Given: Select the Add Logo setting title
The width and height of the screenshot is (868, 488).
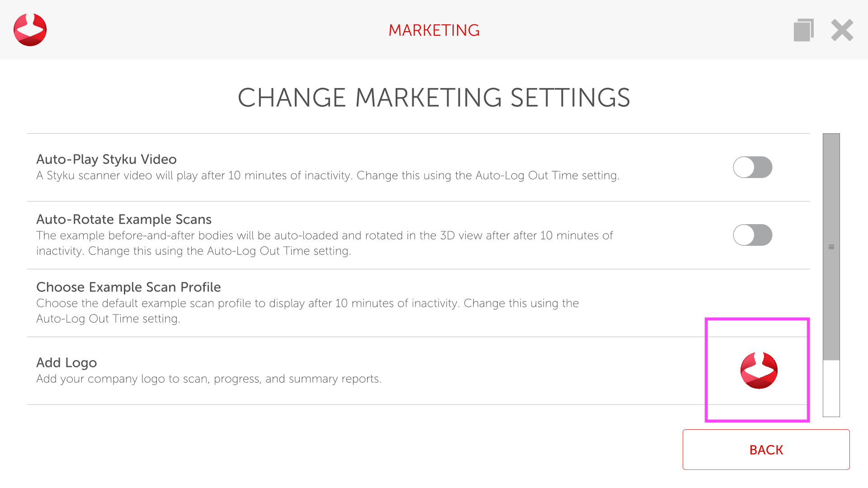Looking at the screenshot, I should click(66, 363).
